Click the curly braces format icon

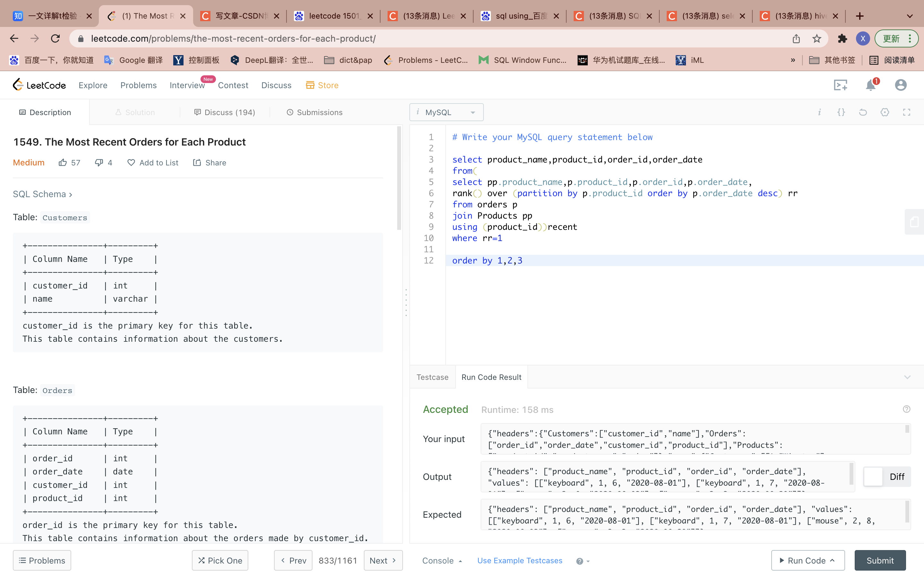[x=841, y=112]
